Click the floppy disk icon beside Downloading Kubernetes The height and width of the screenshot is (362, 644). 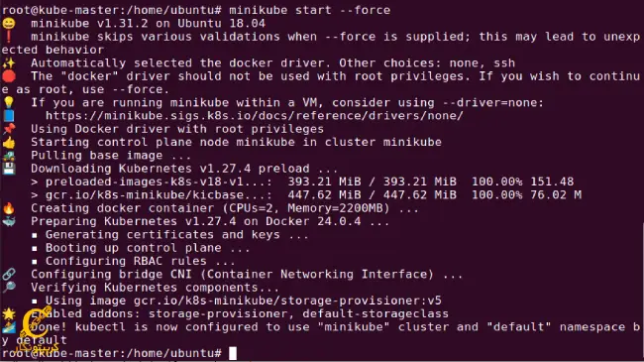click(x=9, y=169)
